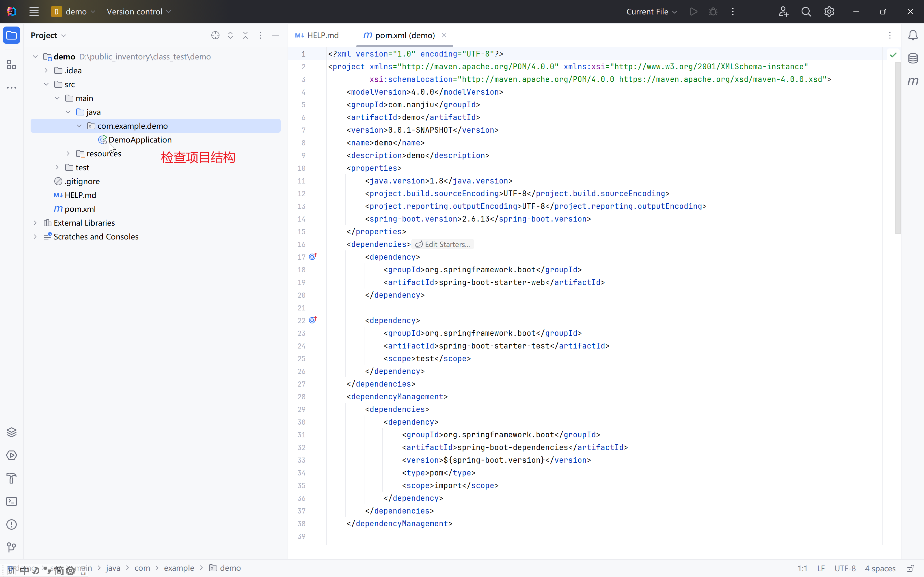Screen dimensions: 924x577
Task: Expand the resources folder
Action: [68, 154]
